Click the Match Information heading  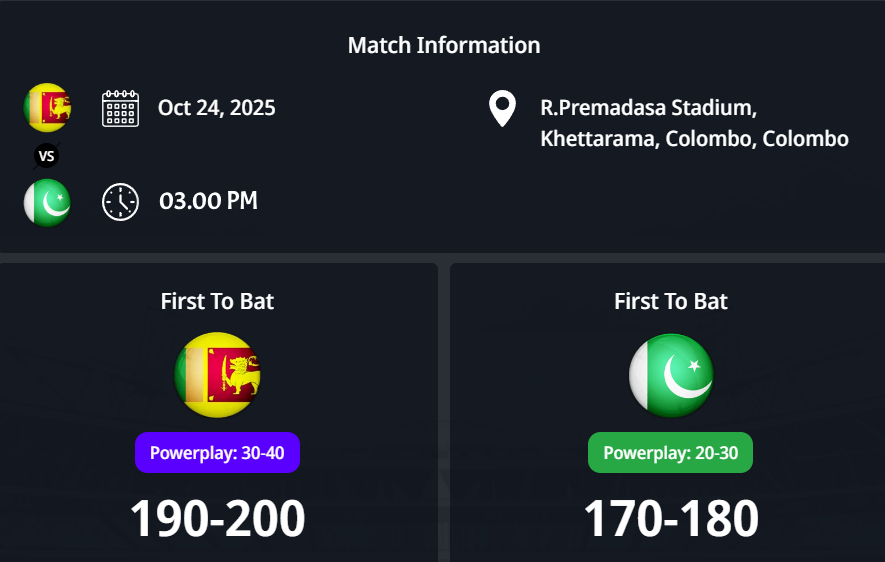tap(444, 45)
